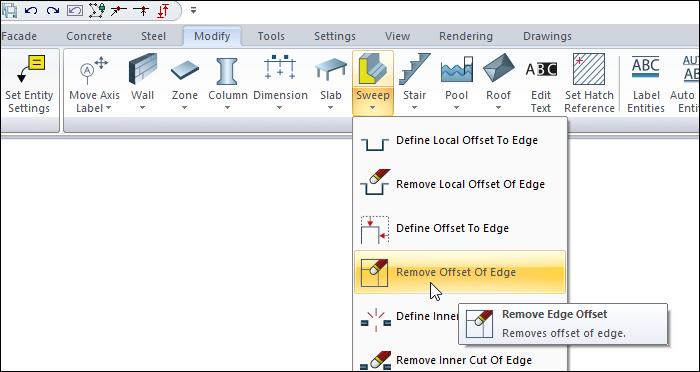The image size is (700, 372).
Task: Open the View ribbon tab
Action: point(397,36)
